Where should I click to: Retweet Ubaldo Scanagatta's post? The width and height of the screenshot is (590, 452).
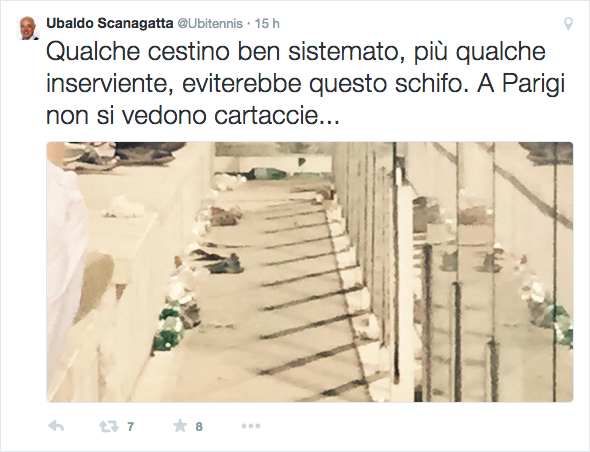pos(108,426)
